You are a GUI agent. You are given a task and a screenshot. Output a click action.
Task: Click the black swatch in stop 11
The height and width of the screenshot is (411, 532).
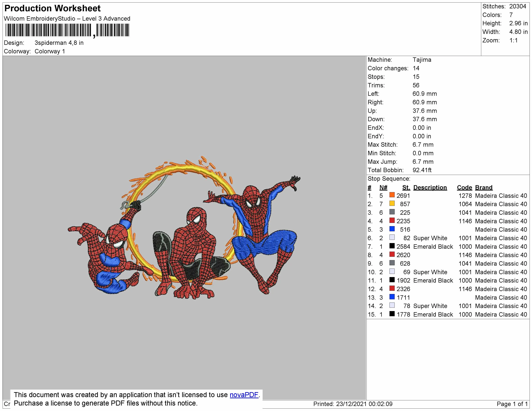tap(392, 279)
